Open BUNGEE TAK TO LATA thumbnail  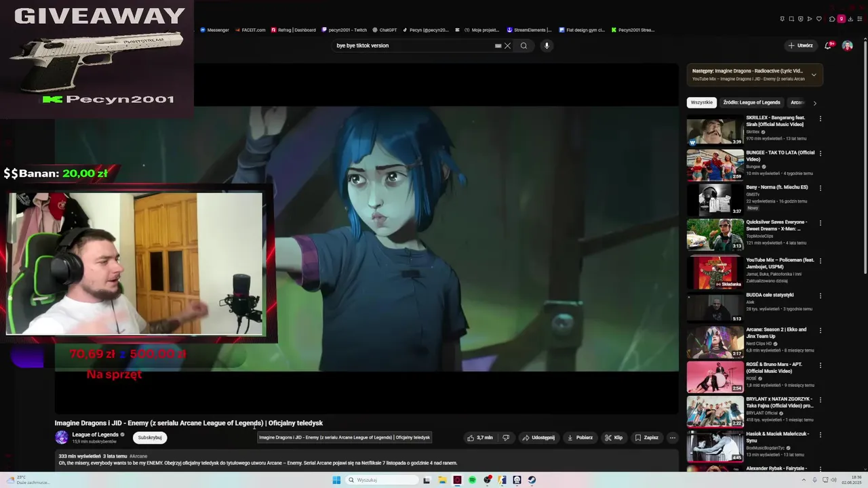coord(715,165)
